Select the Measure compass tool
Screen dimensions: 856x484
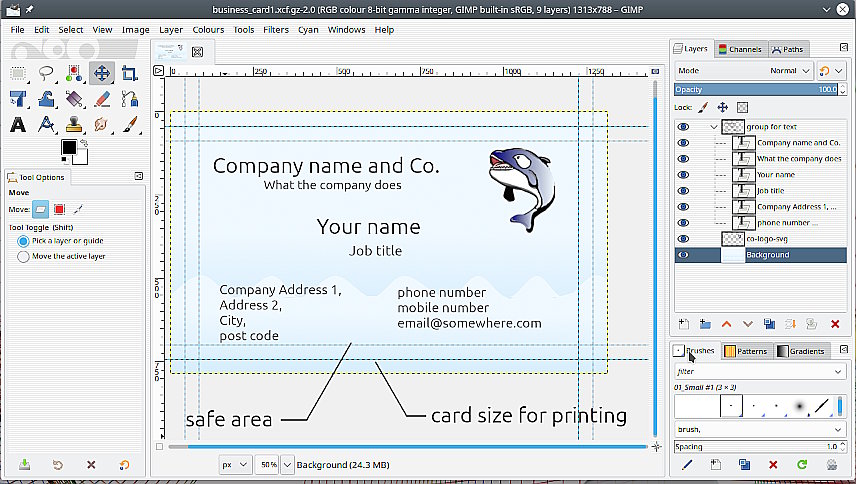pos(46,124)
